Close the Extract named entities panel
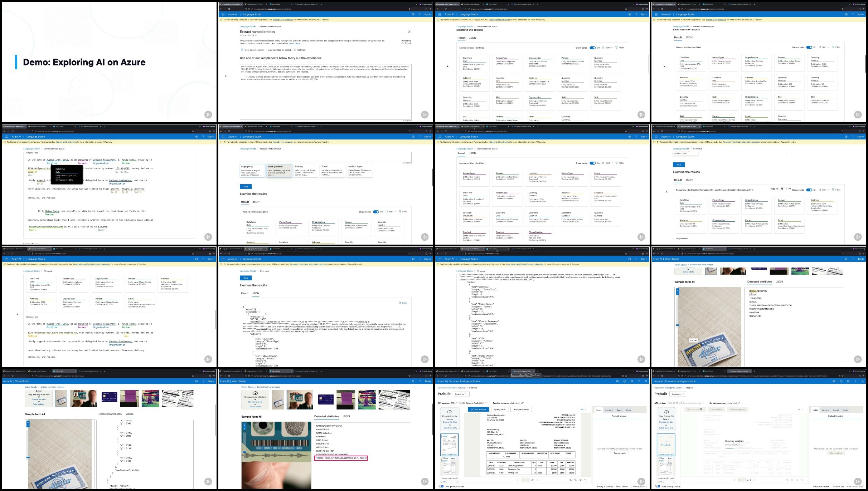The height and width of the screenshot is (491, 868). 409,32
